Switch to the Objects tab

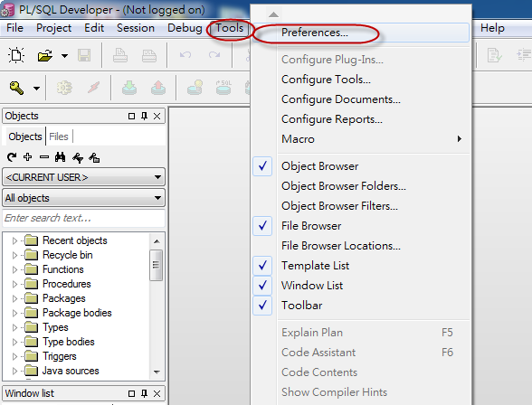click(25, 137)
